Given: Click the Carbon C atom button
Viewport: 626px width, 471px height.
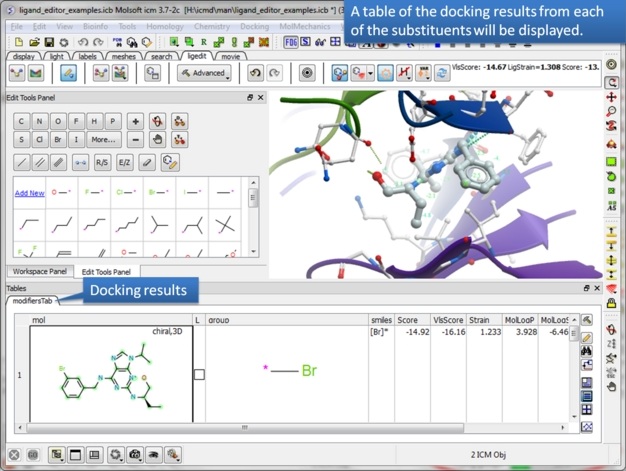Looking at the screenshot, I should pyautogui.click(x=21, y=121).
